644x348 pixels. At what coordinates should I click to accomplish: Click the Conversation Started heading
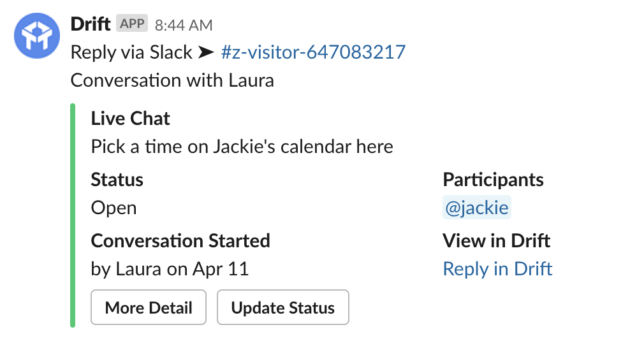pyautogui.click(x=180, y=241)
